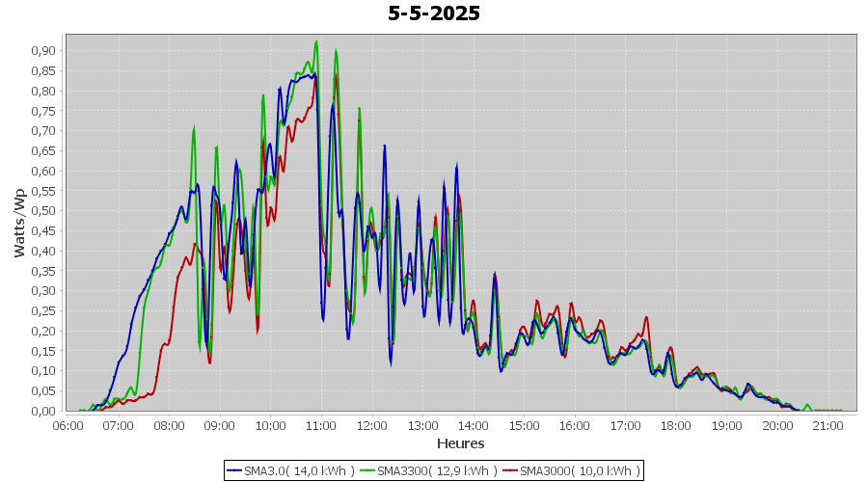Click the 06:00 time axis label

pyautogui.click(x=68, y=425)
